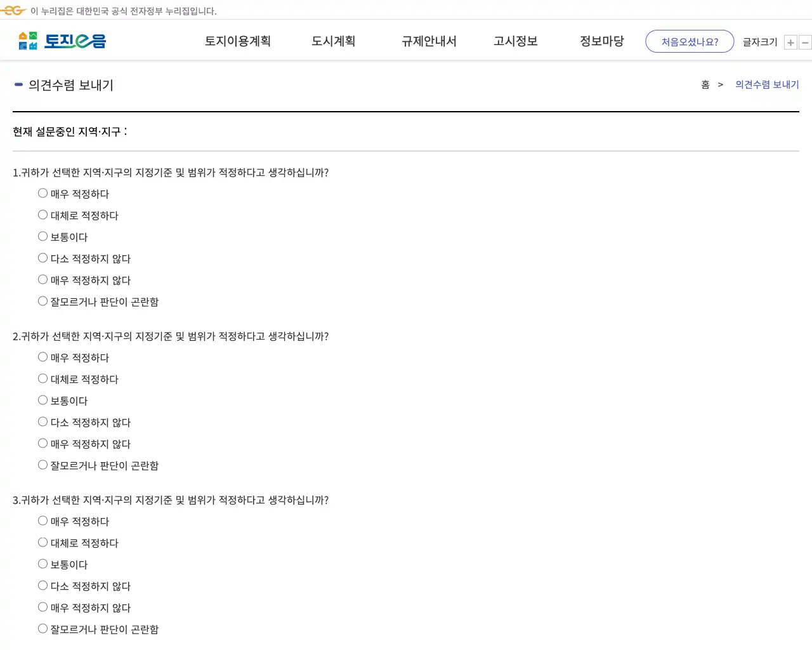The width and height of the screenshot is (812, 650).
Task: Select '보통이다' for question 2
Action: 43,400
